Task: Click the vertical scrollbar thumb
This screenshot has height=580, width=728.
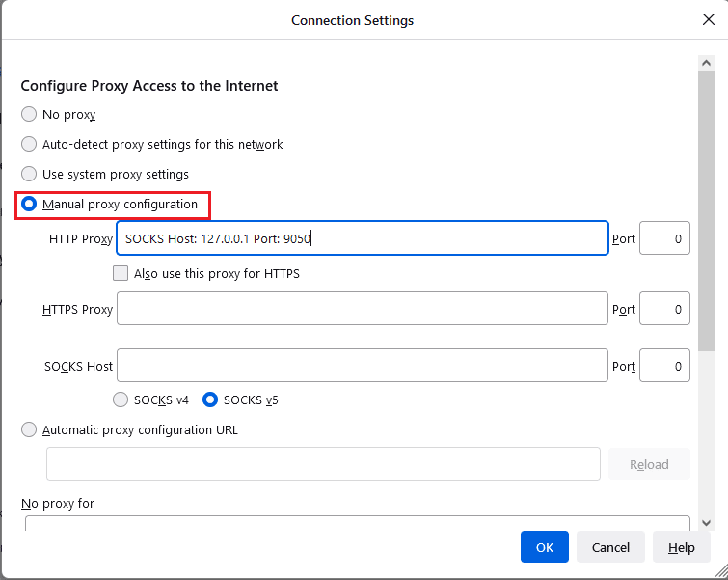Action: (x=706, y=211)
